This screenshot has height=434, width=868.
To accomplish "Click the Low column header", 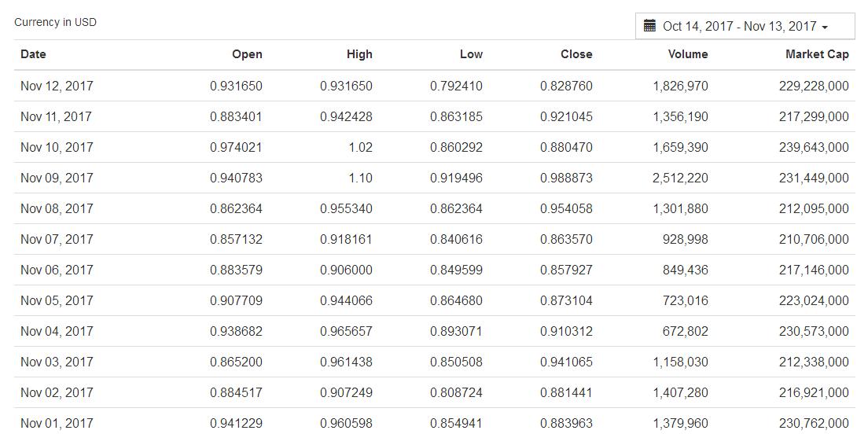I will (x=471, y=54).
